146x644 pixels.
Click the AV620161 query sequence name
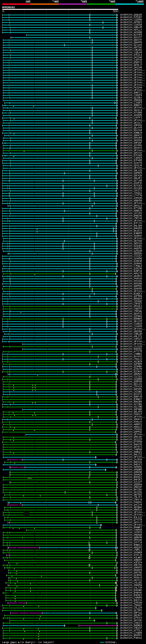click(x=8, y=8)
